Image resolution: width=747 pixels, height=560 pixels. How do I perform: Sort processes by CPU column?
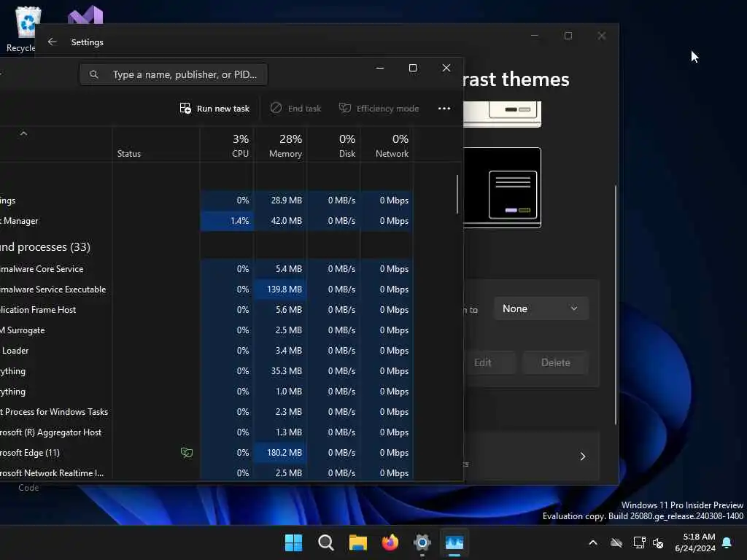point(227,145)
